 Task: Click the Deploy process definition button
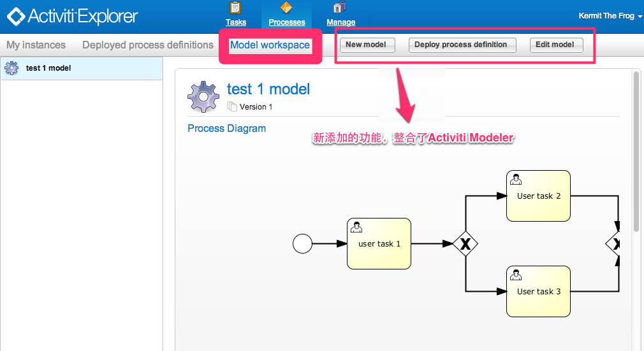(x=462, y=45)
